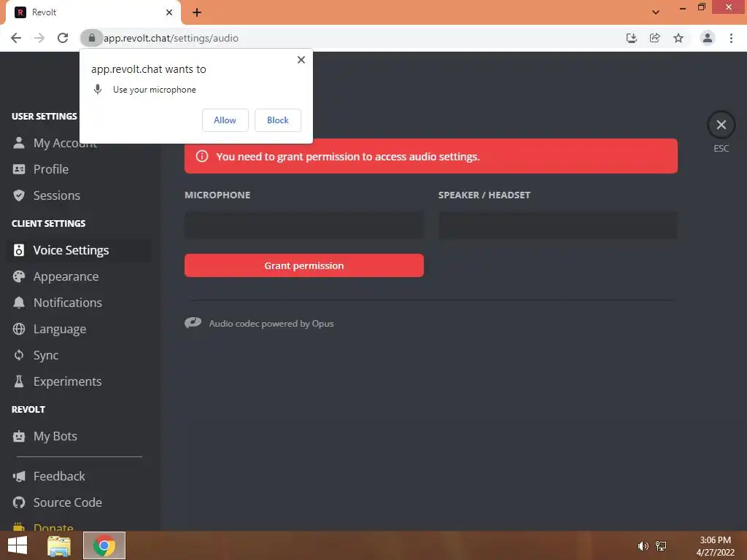
Task: Open the Source Code link
Action: tap(79, 502)
